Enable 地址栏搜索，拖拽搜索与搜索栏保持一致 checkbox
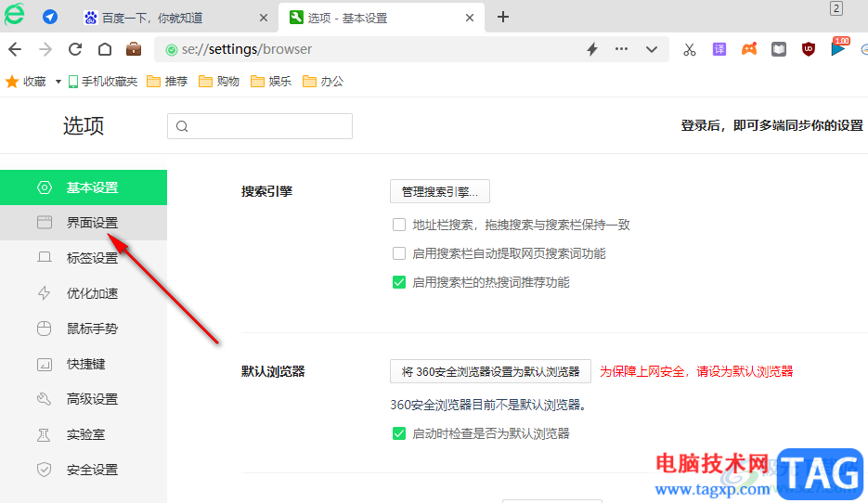The height and width of the screenshot is (503, 868). (398, 225)
